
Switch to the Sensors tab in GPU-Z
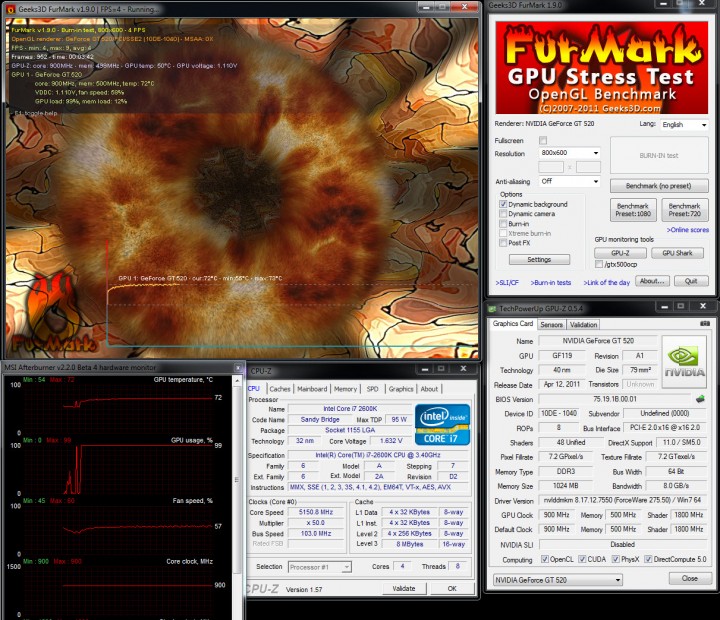(x=551, y=325)
